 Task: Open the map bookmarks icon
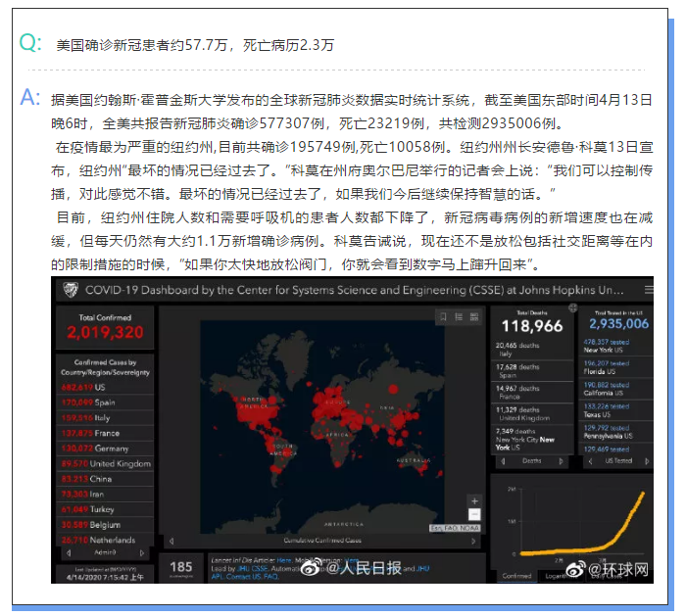[443, 316]
